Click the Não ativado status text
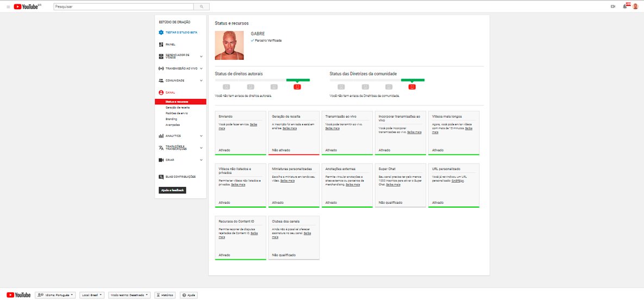 tap(281, 150)
